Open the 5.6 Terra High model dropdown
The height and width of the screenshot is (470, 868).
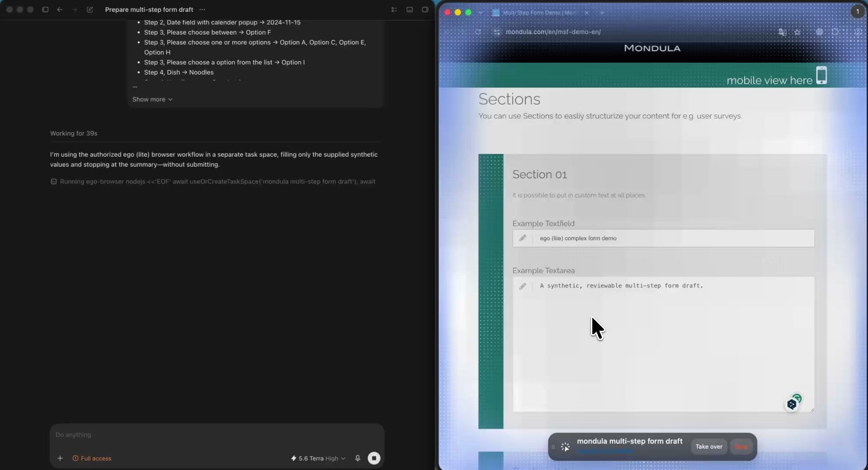coord(318,458)
